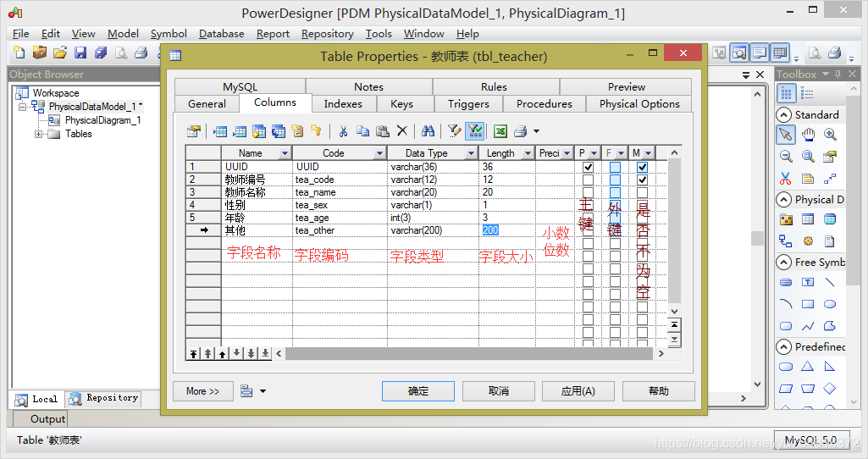
Task: Click the 帮助 button
Action: point(659,391)
